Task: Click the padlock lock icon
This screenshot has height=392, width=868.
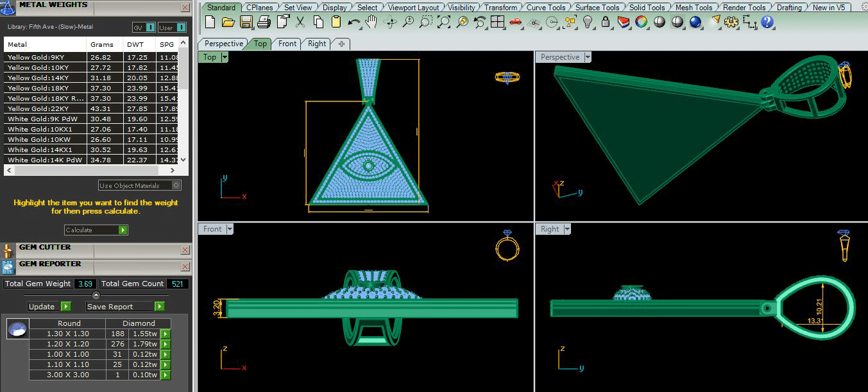Action: point(606,22)
